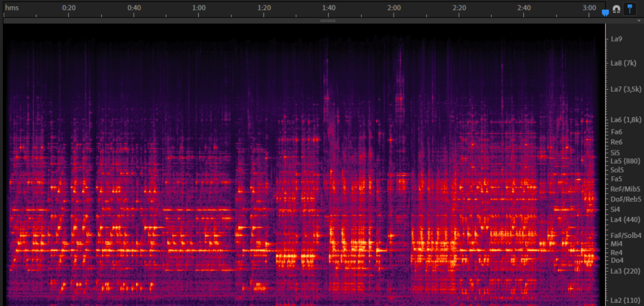
Task: Seek to 2:20 on the ruler
Action: tap(459, 8)
